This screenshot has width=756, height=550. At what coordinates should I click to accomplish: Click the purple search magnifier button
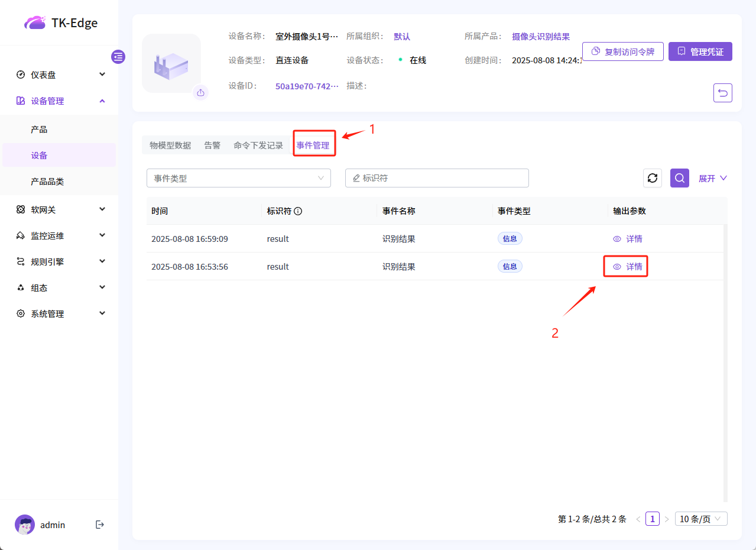click(x=679, y=178)
